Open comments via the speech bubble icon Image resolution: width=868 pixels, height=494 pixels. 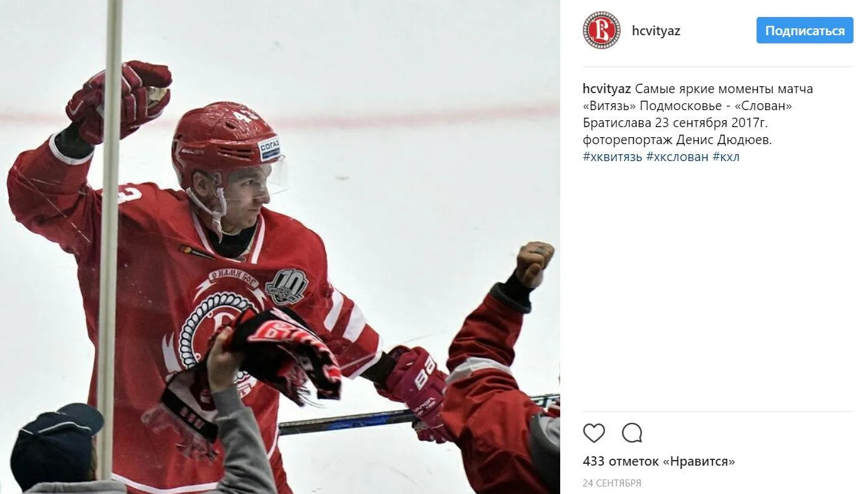pyautogui.click(x=632, y=433)
